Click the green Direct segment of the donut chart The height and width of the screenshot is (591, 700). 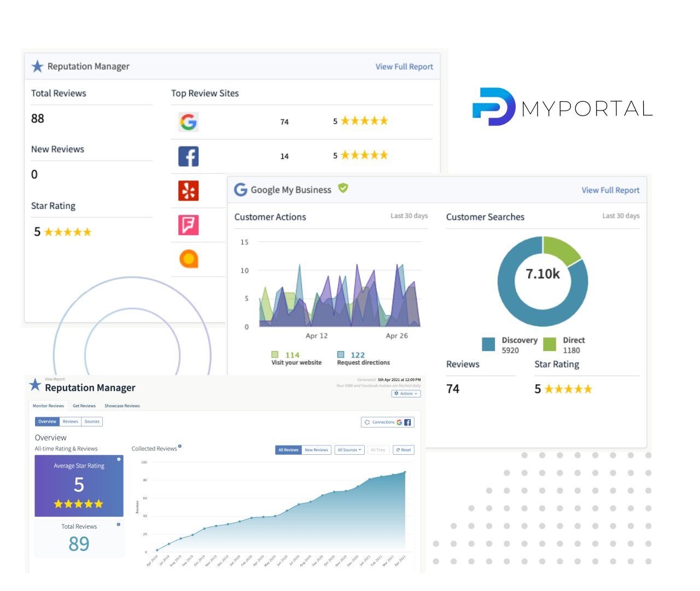click(x=562, y=249)
